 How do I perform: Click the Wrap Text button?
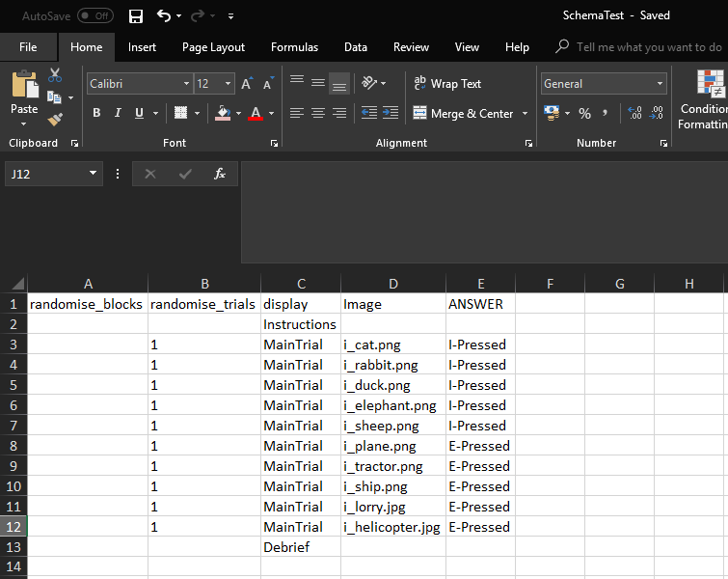coord(447,84)
